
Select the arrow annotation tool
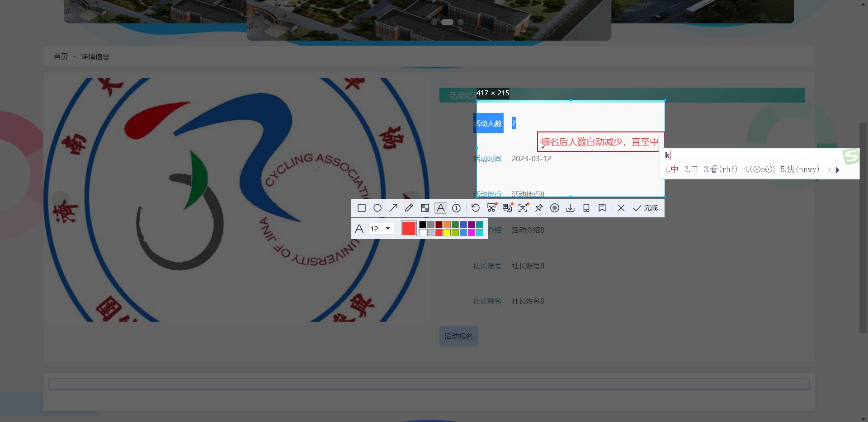(393, 208)
